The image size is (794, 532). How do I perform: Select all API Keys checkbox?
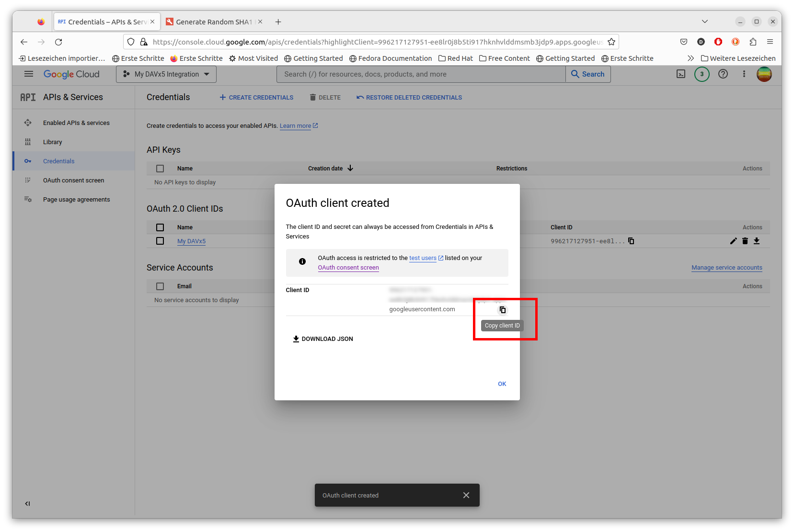[x=160, y=169]
